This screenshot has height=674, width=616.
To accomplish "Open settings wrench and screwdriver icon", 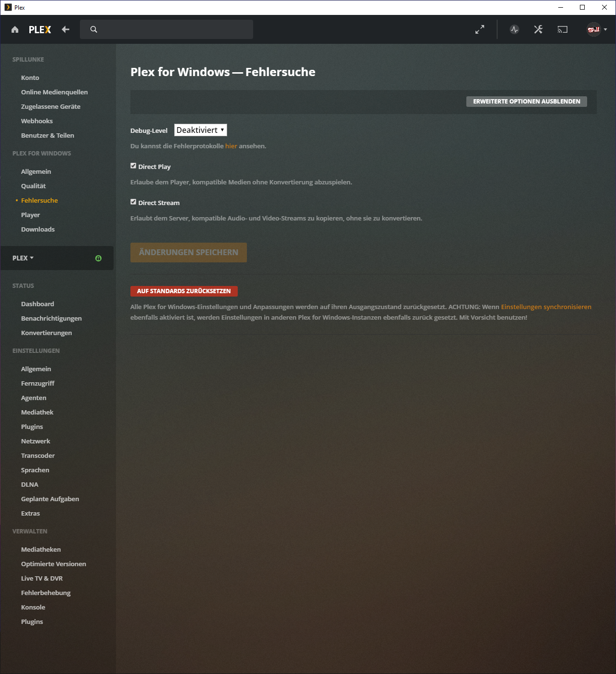I will (x=538, y=29).
